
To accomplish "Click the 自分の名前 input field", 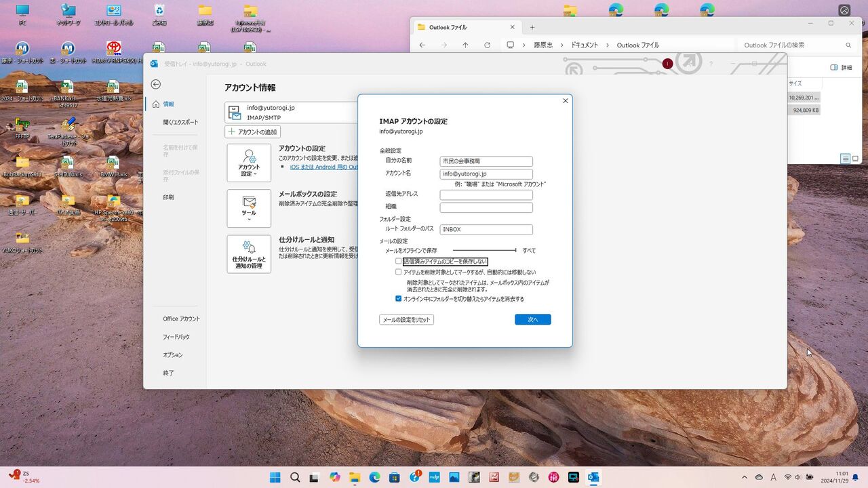I will point(486,161).
